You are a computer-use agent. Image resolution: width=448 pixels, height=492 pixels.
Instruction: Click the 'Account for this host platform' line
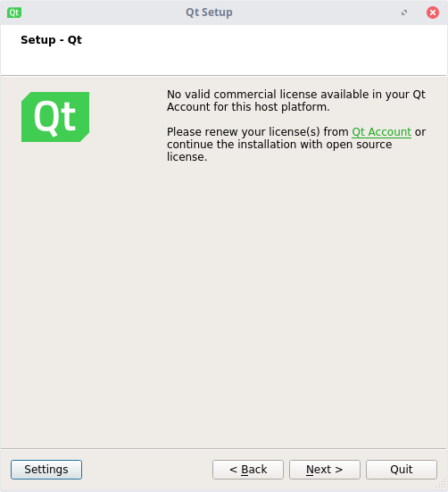coord(248,107)
